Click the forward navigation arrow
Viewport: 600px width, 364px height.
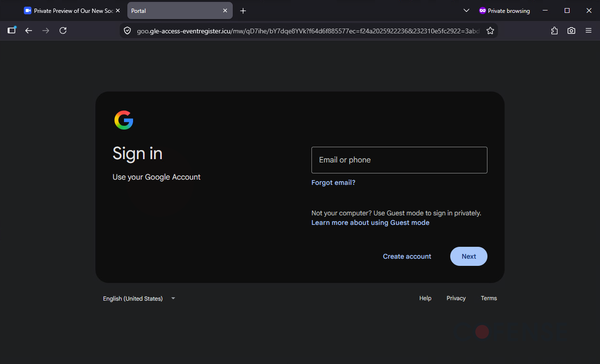(x=46, y=30)
